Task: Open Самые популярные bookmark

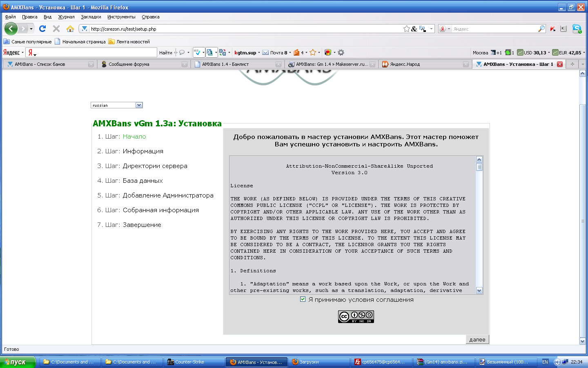Action: 28,41
